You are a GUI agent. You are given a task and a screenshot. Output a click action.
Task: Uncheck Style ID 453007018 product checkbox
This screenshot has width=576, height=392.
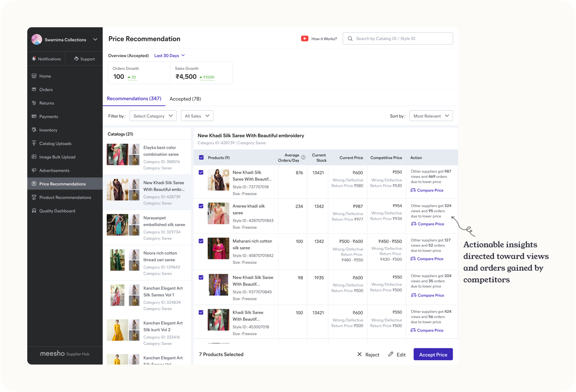coord(201,312)
